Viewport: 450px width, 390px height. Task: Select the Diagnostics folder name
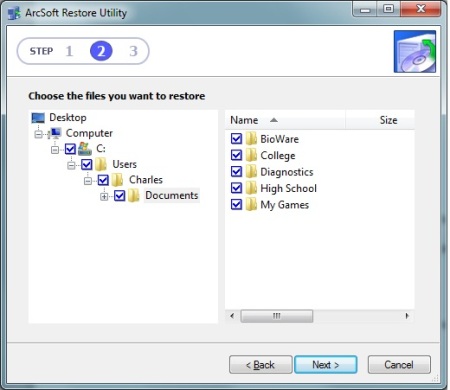point(287,172)
